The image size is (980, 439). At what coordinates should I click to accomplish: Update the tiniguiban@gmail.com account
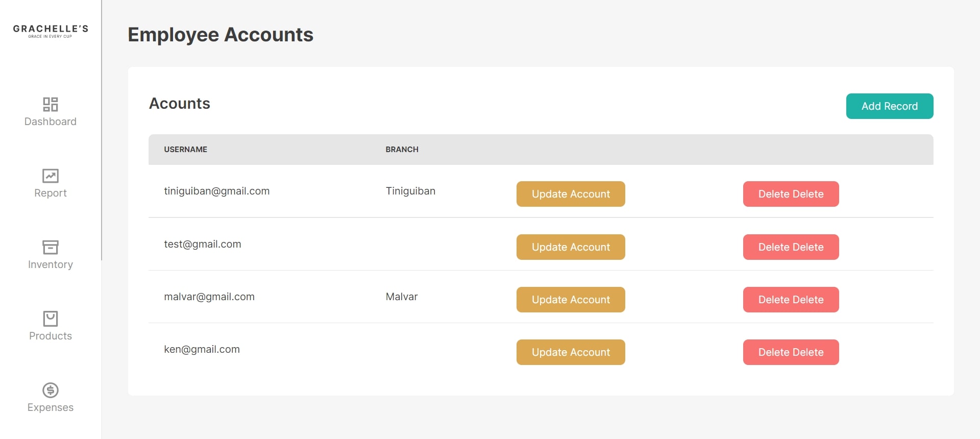pyautogui.click(x=571, y=194)
